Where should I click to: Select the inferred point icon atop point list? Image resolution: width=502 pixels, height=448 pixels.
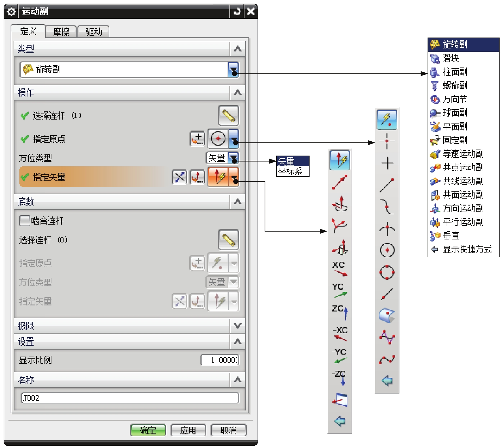pyautogui.click(x=387, y=120)
